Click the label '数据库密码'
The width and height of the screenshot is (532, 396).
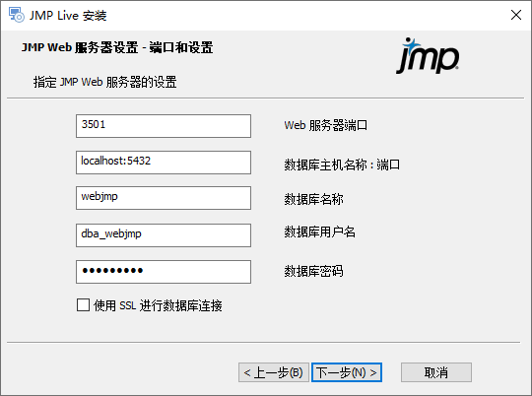click(313, 271)
